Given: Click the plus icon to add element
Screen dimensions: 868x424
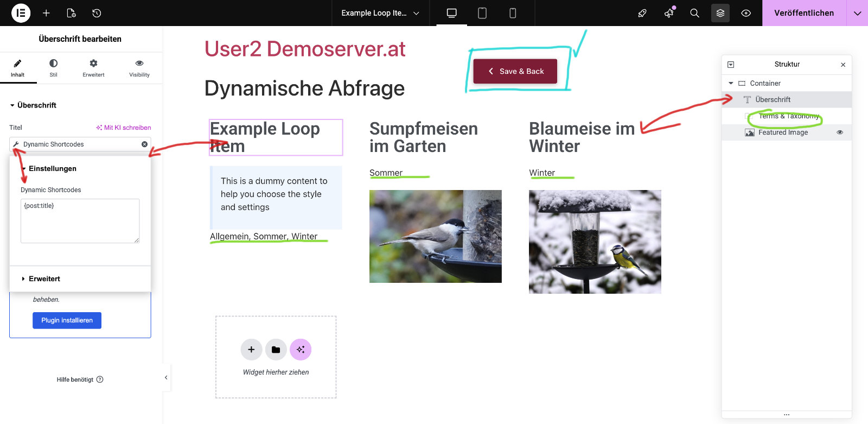Looking at the screenshot, I should pyautogui.click(x=46, y=13).
